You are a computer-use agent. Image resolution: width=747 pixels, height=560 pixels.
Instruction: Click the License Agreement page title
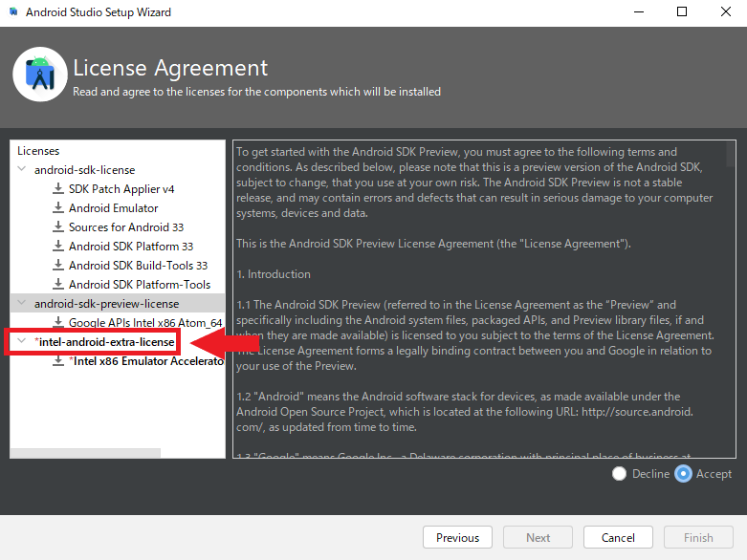[x=170, y=68]
